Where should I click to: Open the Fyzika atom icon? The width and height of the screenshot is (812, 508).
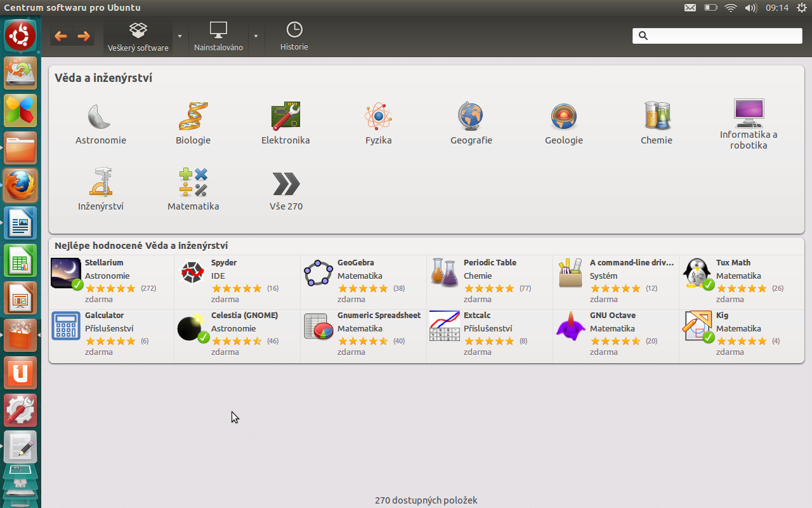(378, 117)
